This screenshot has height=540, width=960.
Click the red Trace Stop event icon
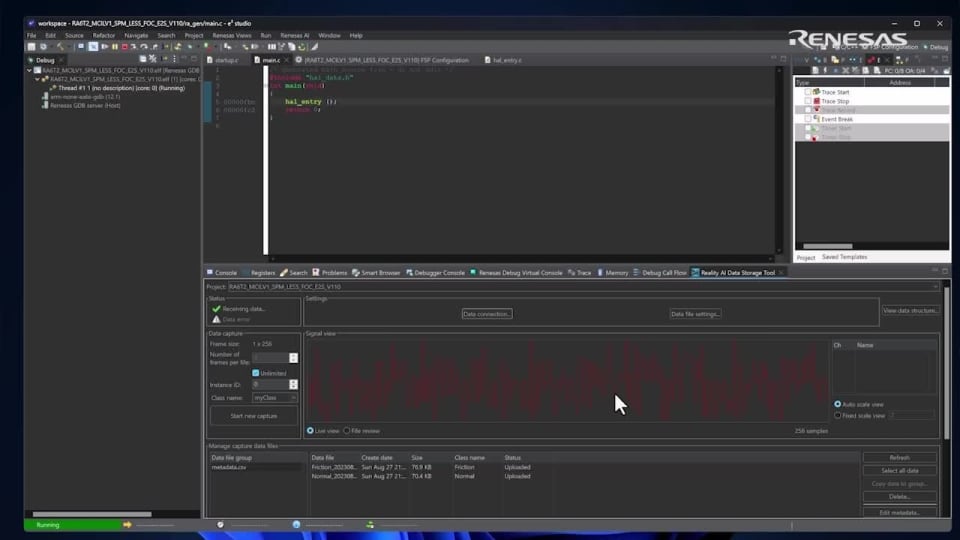[816, 101]
